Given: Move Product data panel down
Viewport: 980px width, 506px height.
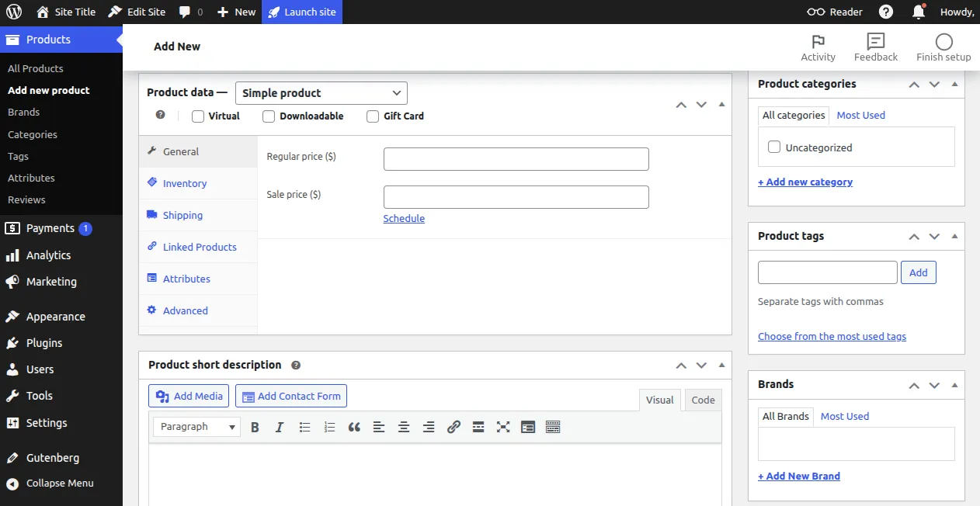Looking at the screenshot, I should click(701, 104).
